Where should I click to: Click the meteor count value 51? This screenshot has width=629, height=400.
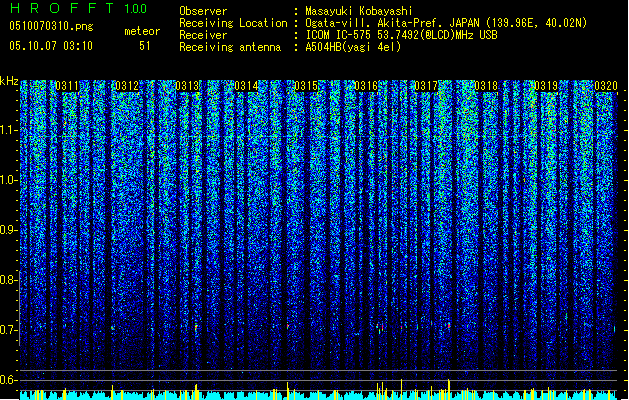tap(145, 46)
